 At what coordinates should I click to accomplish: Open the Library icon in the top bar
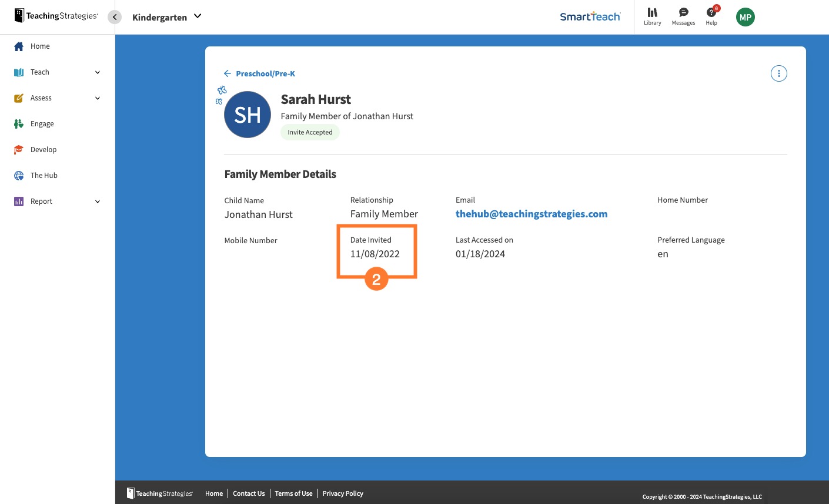(652, 16)
